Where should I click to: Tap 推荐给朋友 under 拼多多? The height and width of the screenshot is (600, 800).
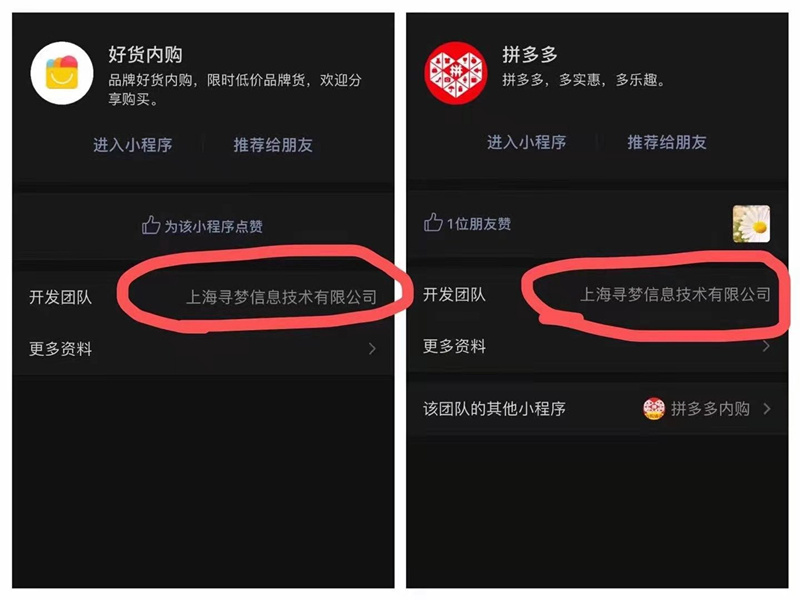pos(667,142)
